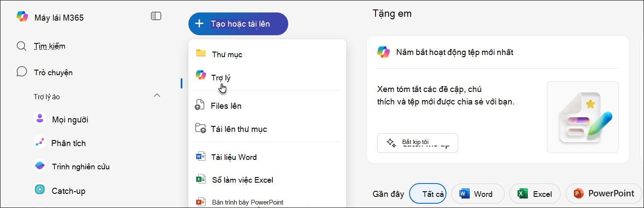Click the magnifier icon next to Tìm kiếm
The height and width of the screenshot is (208, 644).
click(22, 46)
